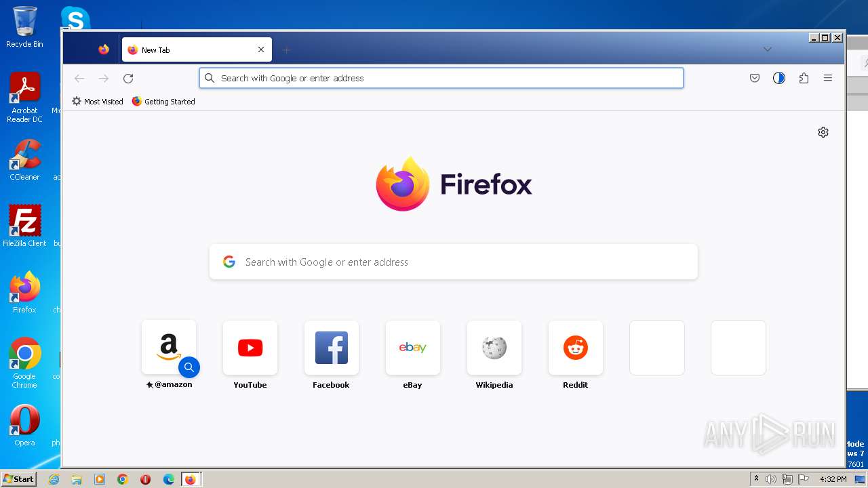Select Firefox taskbar button

[191, 479]
